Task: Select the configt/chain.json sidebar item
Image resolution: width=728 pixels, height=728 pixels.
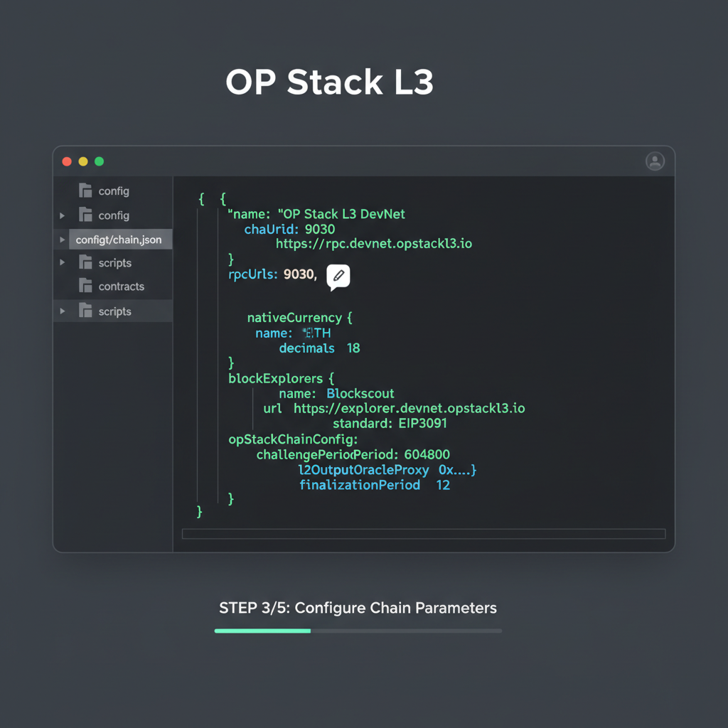Action: [121, 239]
